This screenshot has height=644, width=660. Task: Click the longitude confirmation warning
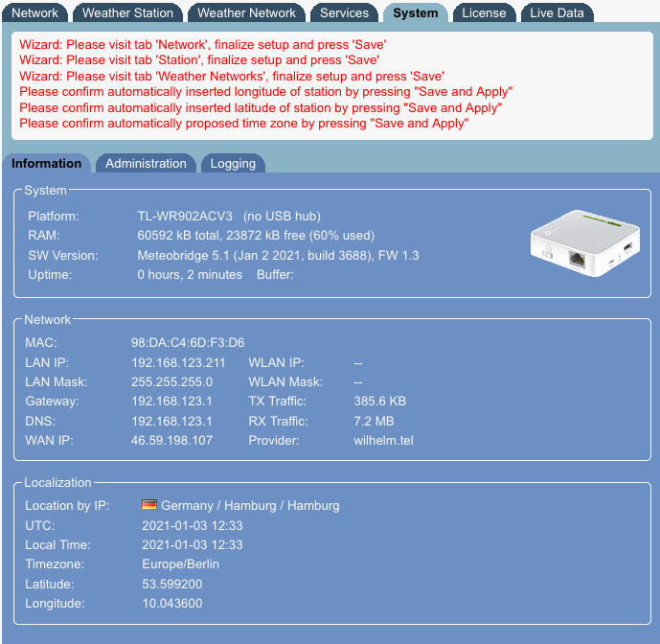click(266, 92)
